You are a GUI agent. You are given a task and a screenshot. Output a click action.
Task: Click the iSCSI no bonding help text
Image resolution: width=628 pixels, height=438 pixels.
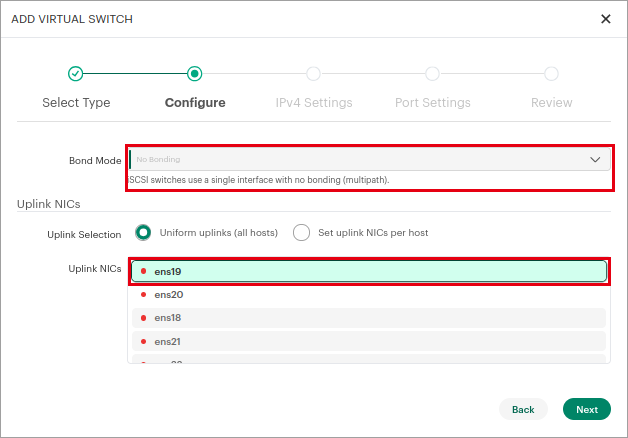(259, 180)
